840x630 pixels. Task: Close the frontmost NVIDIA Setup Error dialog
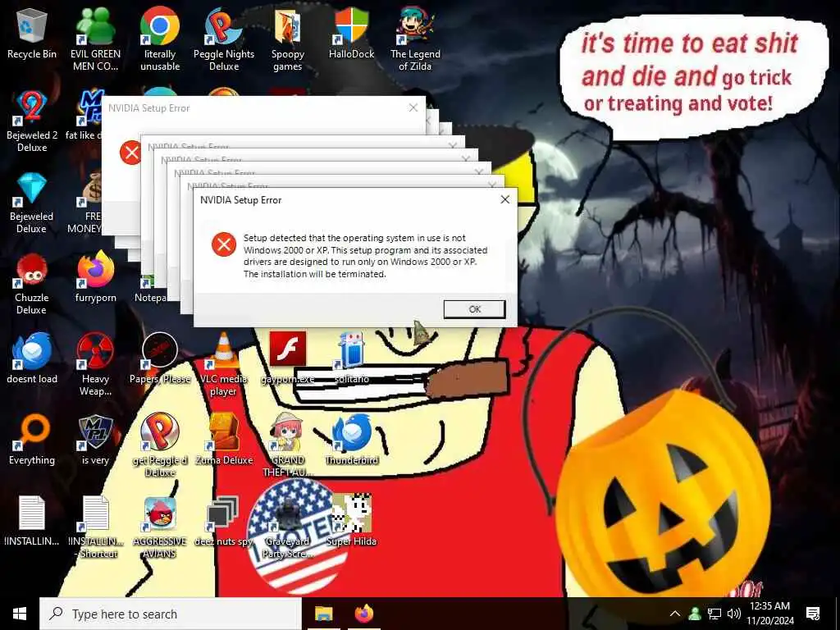click(x=504, y=199)
